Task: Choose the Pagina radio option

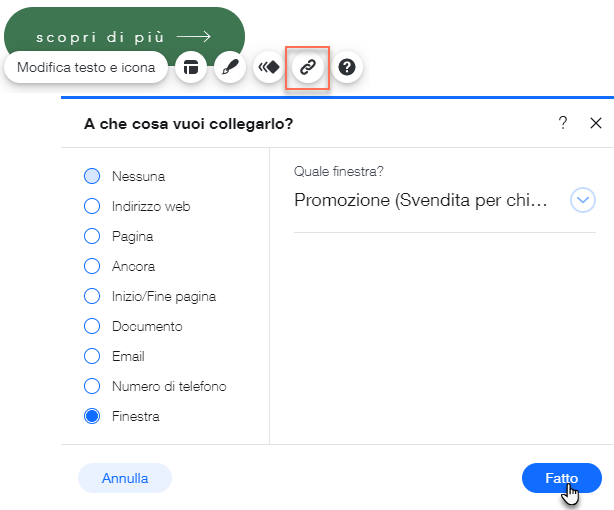Action: tap(92, 236)
